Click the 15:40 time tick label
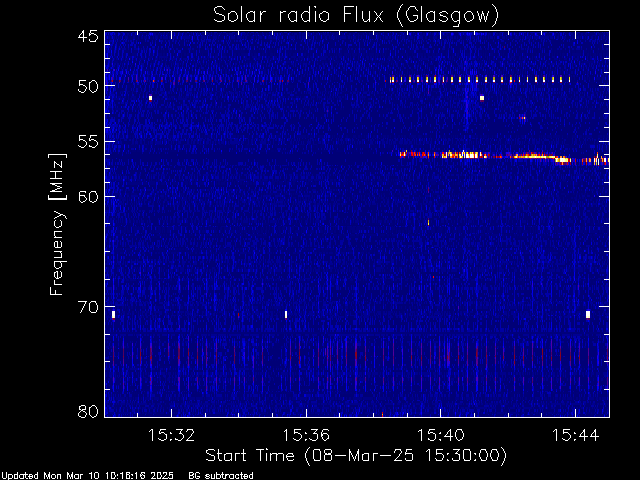Viewport: 640px width, 480px height. click(441, 436)
